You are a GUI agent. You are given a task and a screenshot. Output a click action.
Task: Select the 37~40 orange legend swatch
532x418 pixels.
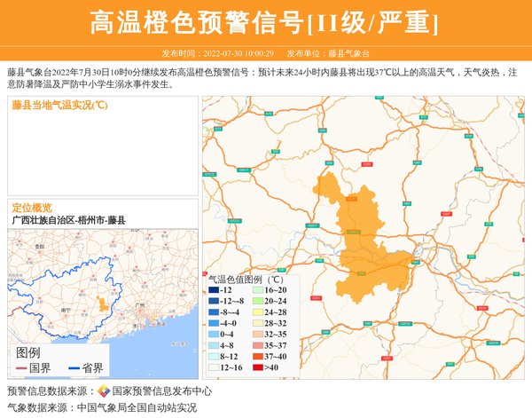coord(258,356)
